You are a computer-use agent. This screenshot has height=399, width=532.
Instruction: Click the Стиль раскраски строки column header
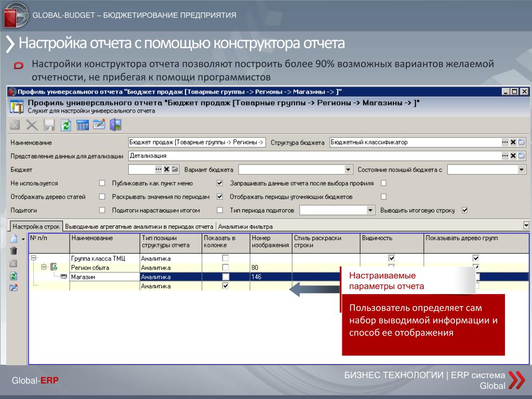(x=326, y=243)
